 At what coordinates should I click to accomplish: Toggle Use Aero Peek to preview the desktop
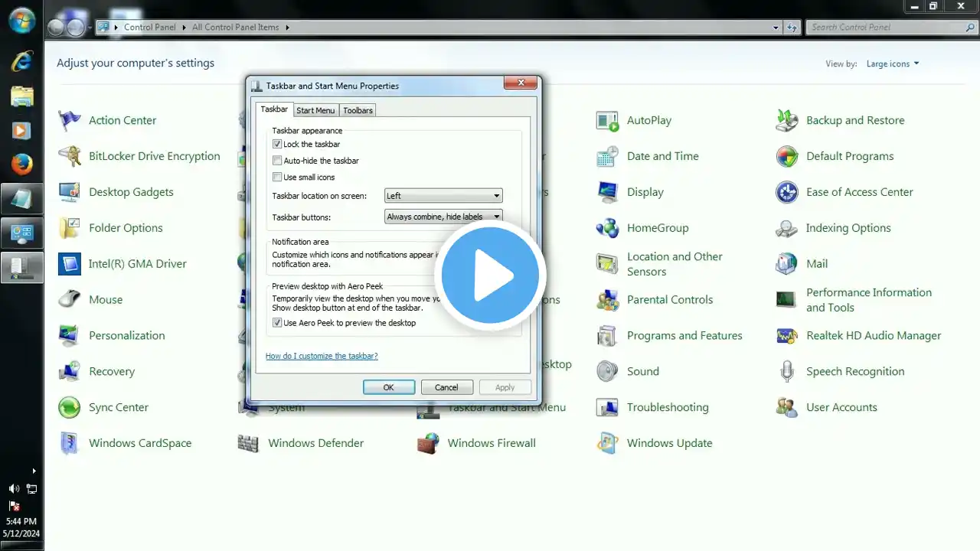tap(277, 323)
